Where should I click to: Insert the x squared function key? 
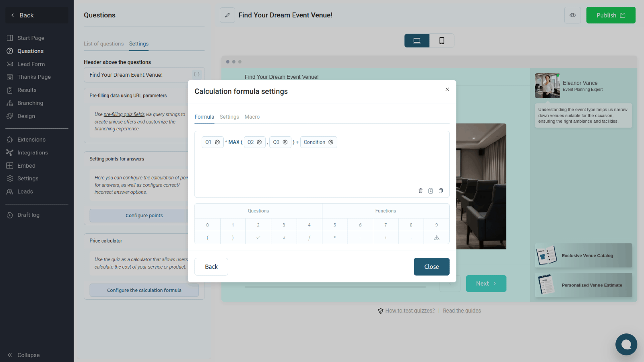click(258, 237)
